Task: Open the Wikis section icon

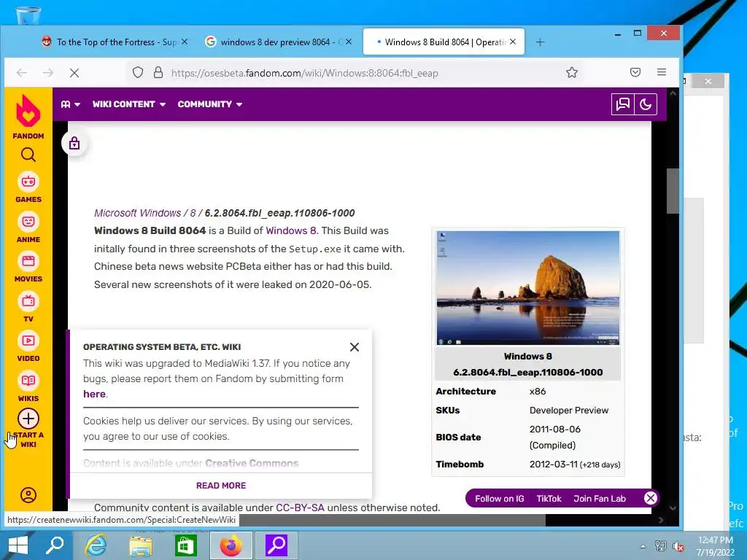Action: [x=28, y=381]
